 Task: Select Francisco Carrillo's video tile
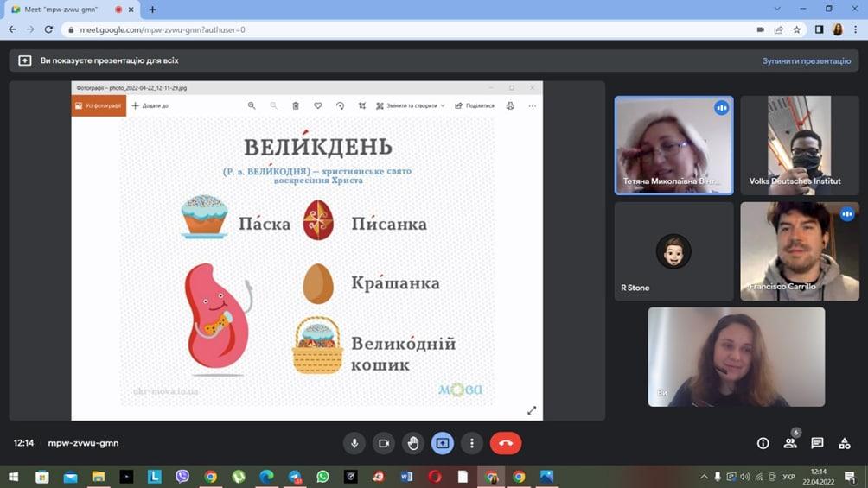pyautogui.click(x=799, y=250)
